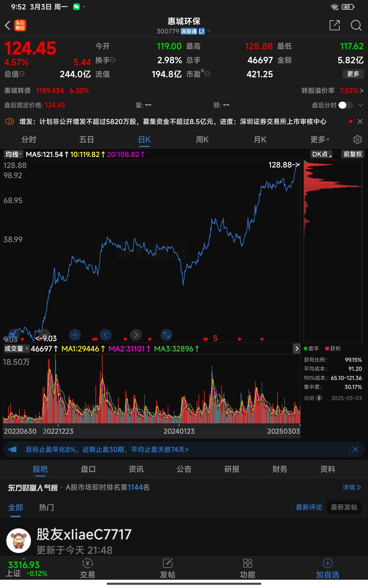Open the search magnifier icon
This screenshot has width=368, height=588.
356,25
